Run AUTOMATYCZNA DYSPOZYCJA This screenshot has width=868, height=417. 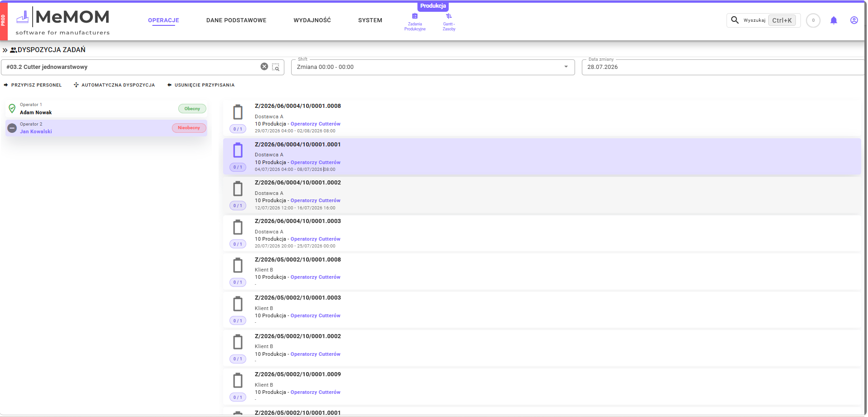tap(114, 85)
